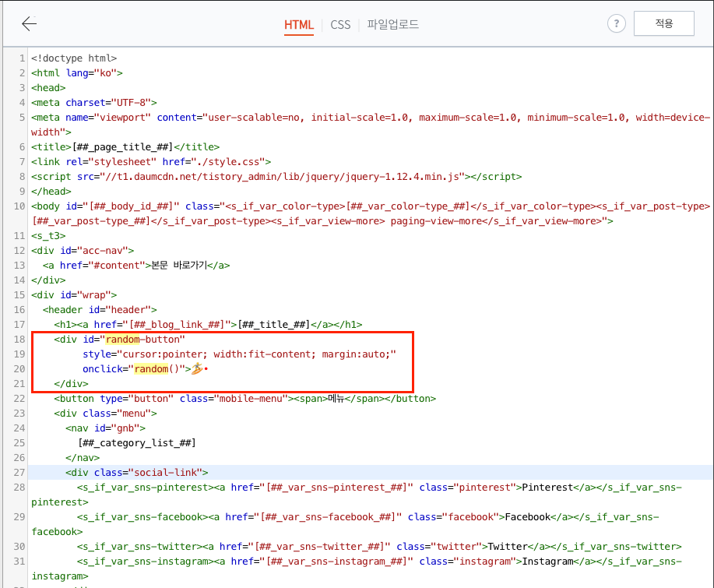Click the link rel="stylesheet" line
714x588 pixels.
(x=151, y=162)
